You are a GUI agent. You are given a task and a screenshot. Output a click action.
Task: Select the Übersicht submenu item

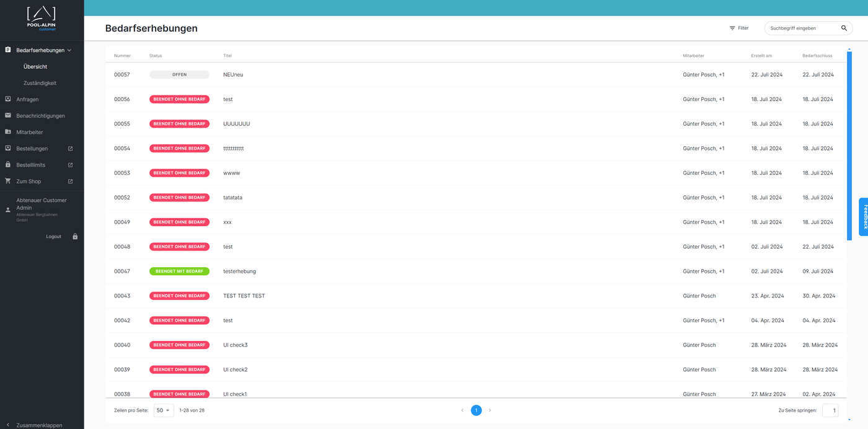pos(35,66)
